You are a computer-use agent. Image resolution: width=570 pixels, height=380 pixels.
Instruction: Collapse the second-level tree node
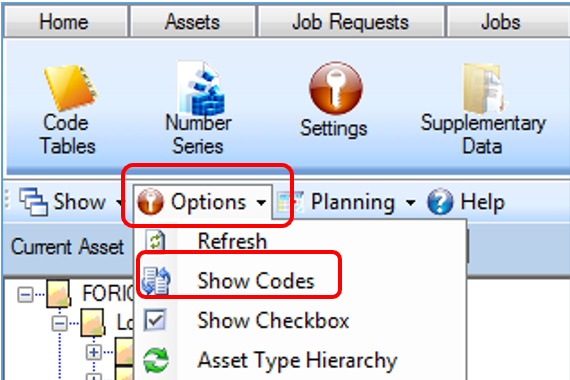tap(60, 323)
